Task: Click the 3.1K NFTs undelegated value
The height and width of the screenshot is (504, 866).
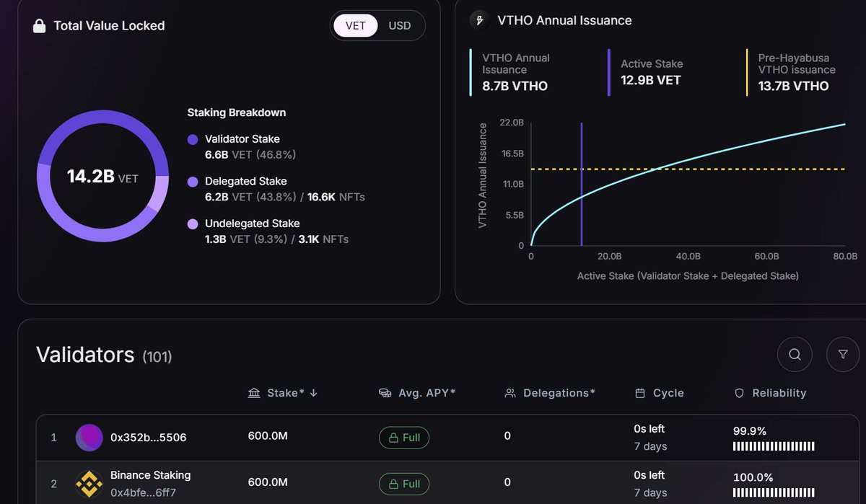Action: point(323,239)
